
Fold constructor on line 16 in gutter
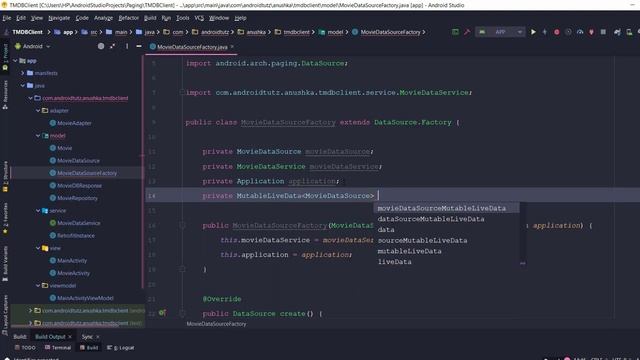(182, 225)
